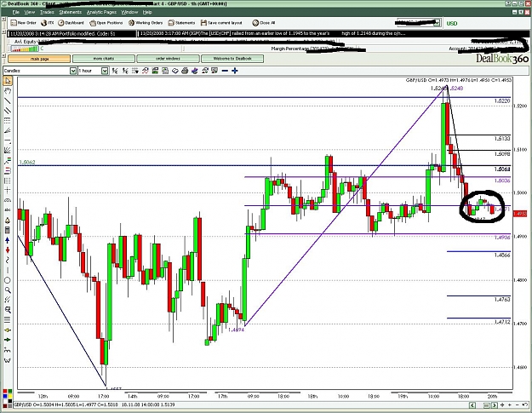Show Open Positions
Viewport: 532px width, 413px height.
pyautogui.click(x=106, y=23)
